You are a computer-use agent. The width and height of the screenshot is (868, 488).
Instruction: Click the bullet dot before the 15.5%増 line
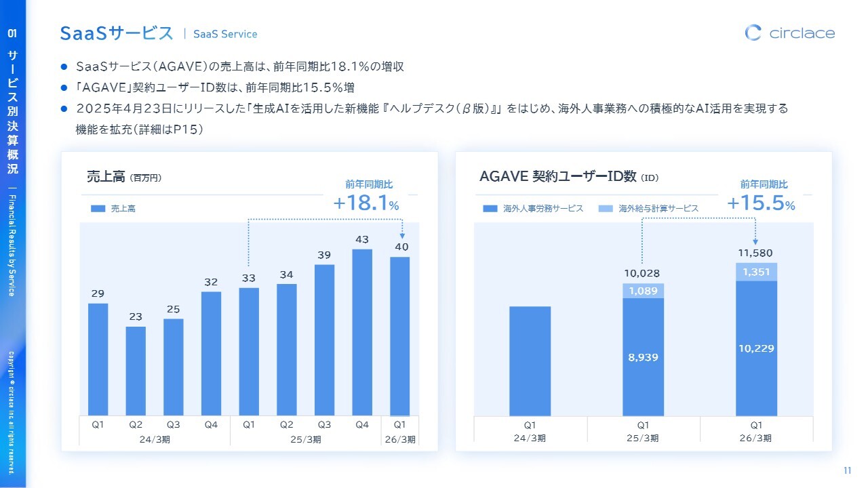[x=64, y=87]
